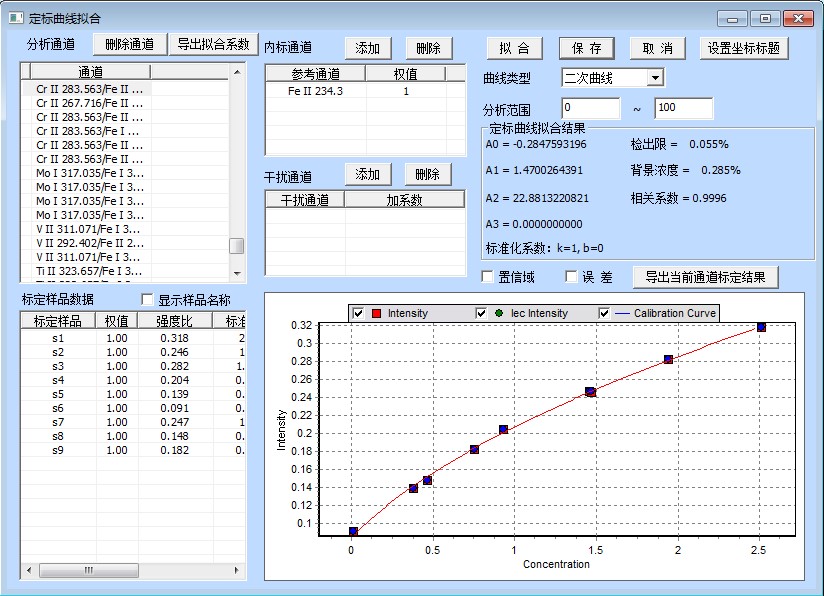824x596 pixels.
Task: Click the 参考通道 column header
Action: pyautogui.click(x=315, y=74)
